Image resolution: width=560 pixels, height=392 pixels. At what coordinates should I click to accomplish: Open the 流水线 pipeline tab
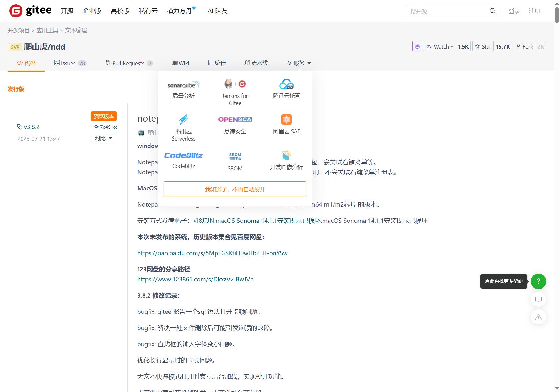click(x=256, y=63)
